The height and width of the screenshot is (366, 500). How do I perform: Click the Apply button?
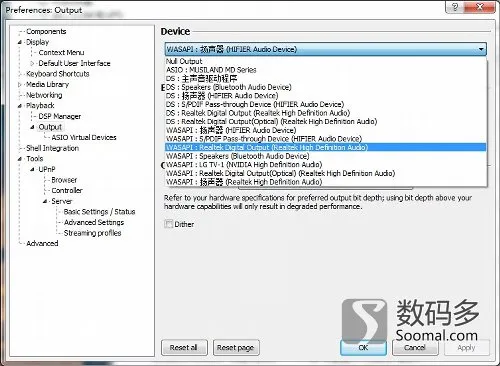(467, 348)
